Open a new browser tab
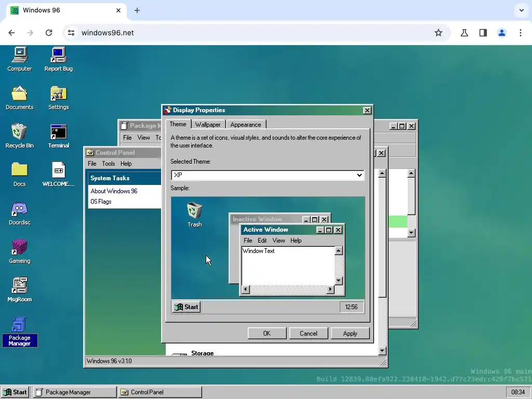Viewport: 532px width, 399px height. [x=137, y=10]
